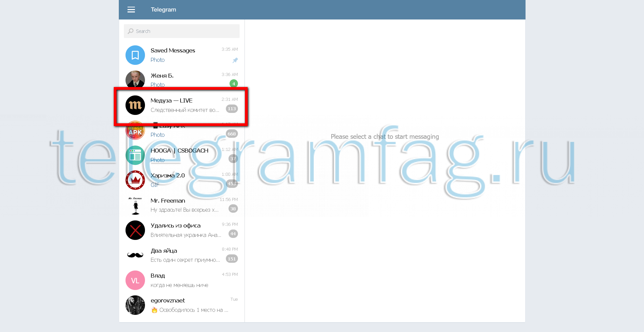Click preview когда не меняешь ниче
644x332 pixels.
click(180, 285)
